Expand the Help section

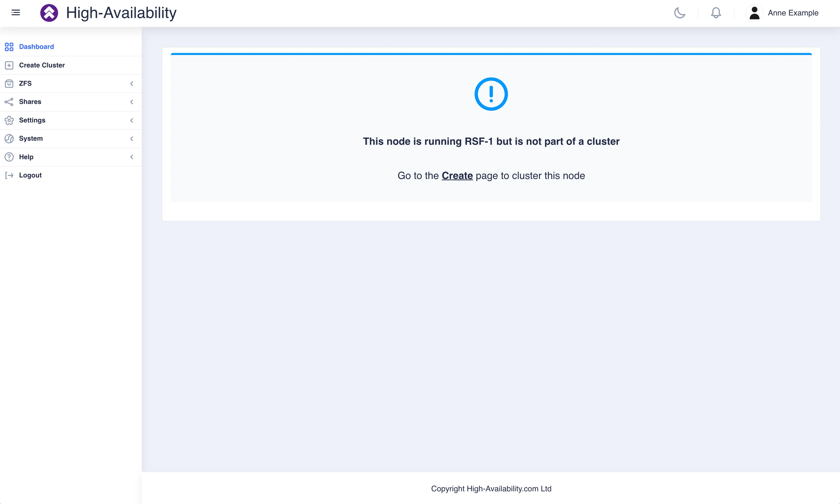coord(132,157)
